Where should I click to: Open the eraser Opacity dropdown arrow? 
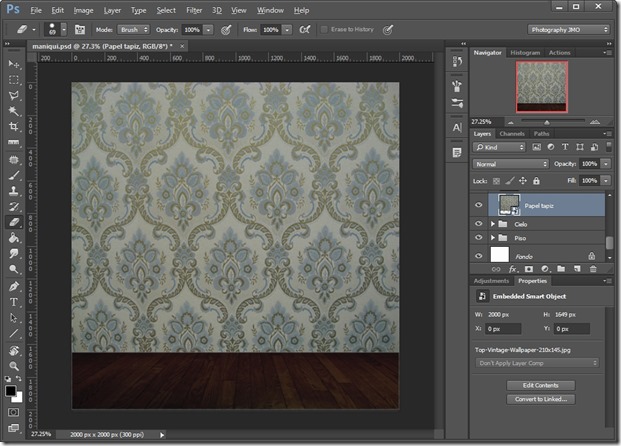[208, 30]
